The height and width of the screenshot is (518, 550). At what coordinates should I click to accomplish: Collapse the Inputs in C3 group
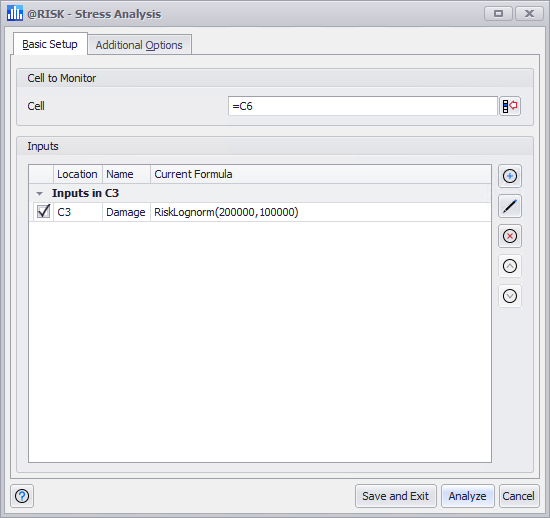click(39, 194)
